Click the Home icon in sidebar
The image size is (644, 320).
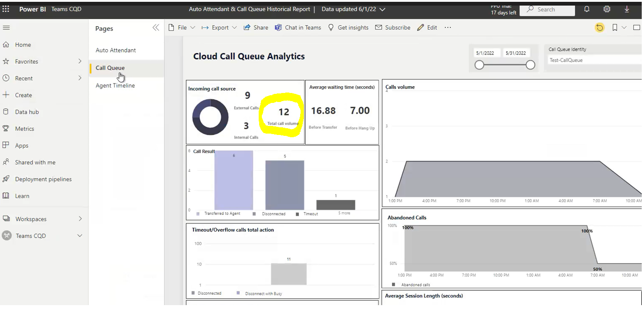click(6, 45)
